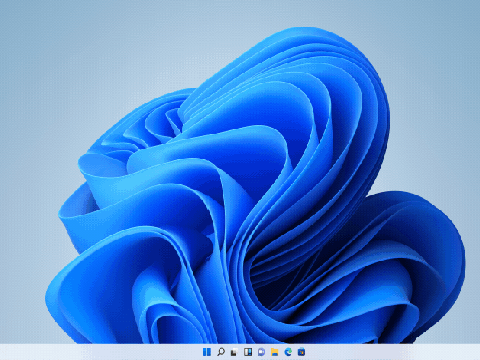The height and width of the screenshot is (360, 480).
Task: Launch Microsoft Edge browser
Action: tap(288, 352)
